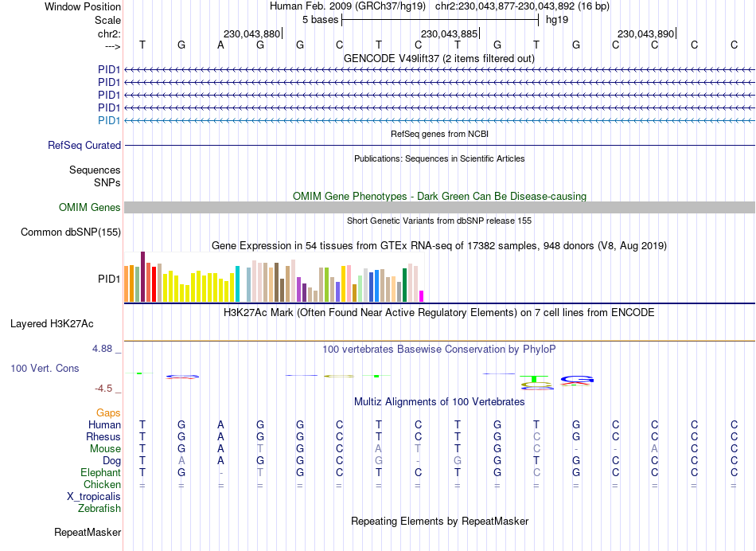Click the "5 bases" scale label

point(320,20)
